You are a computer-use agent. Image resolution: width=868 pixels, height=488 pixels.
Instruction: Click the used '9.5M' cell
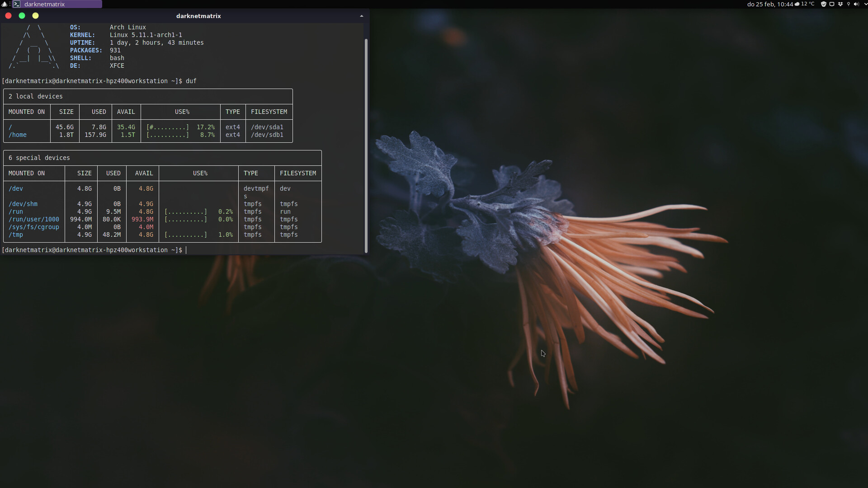[113, 211]
